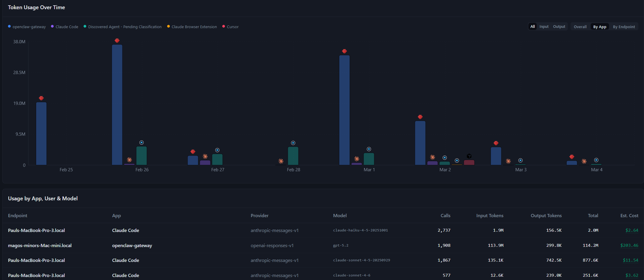Click the blue star badge above Feb 28 green bar
The image size is (644, 280).
tap(293, 143)
